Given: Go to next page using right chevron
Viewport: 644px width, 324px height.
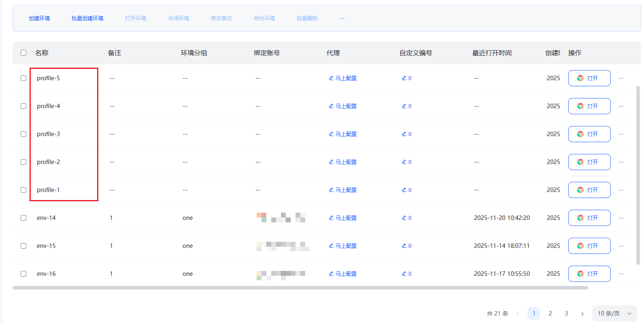Looking at the screenshot, I should 582,313.
